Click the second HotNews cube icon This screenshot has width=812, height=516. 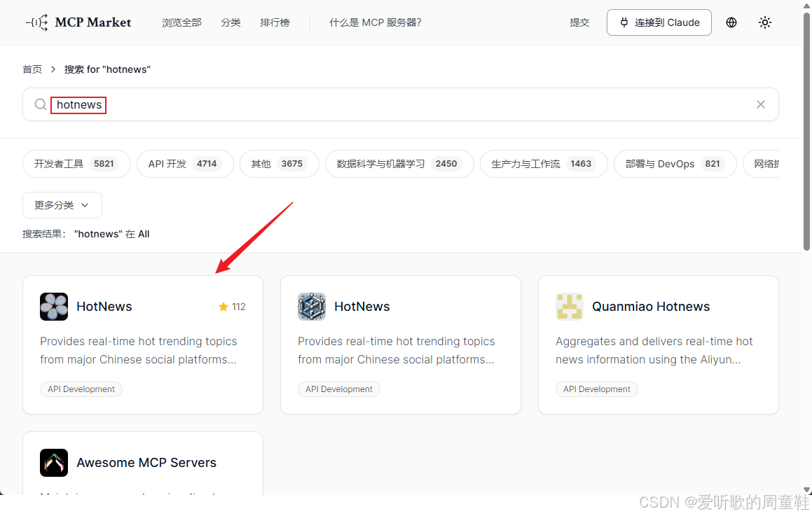pyautogui.click(x=312, y=307)
